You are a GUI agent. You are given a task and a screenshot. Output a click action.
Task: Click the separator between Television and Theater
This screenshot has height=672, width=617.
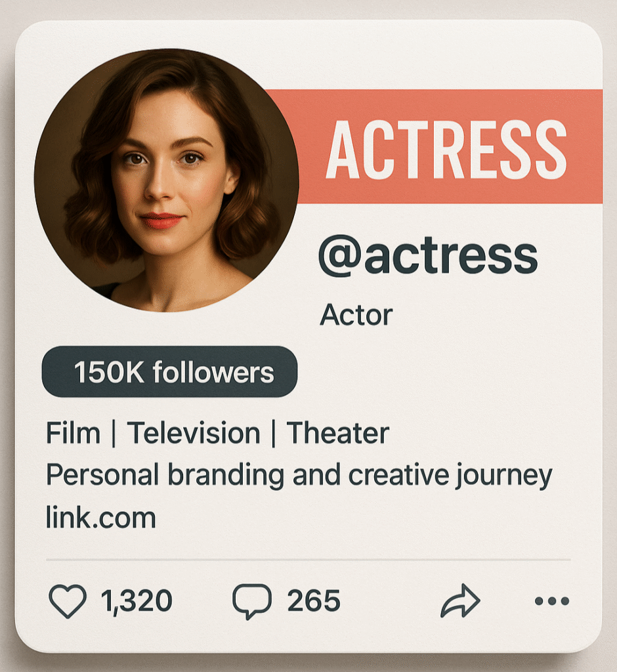[x=273, y=434]
